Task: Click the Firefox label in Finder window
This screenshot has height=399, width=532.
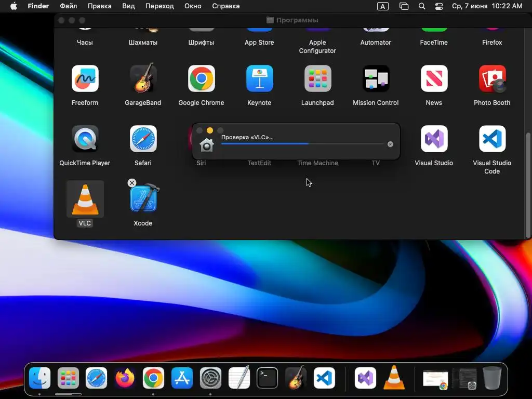Action: pos(492,43)
